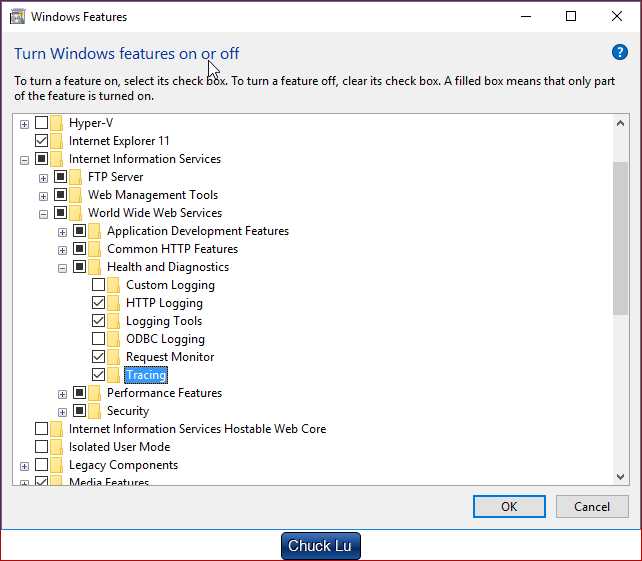642x561 pixels.
Task: Uncheck Internet Explorer 11
Action: click(41, 140)
